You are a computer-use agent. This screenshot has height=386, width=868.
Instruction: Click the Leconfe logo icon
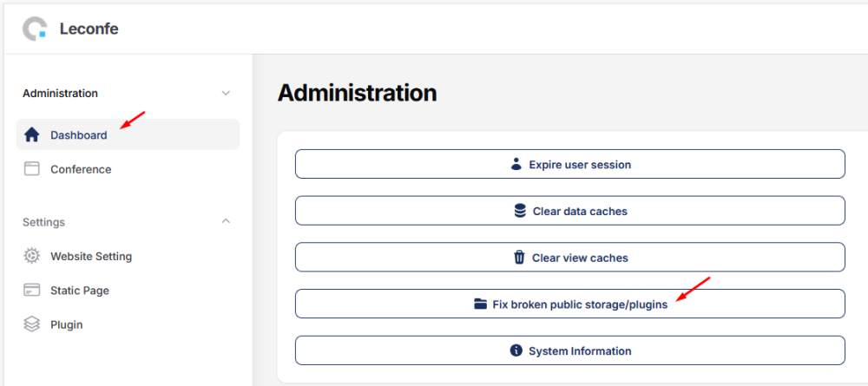[x=35, y=29]
